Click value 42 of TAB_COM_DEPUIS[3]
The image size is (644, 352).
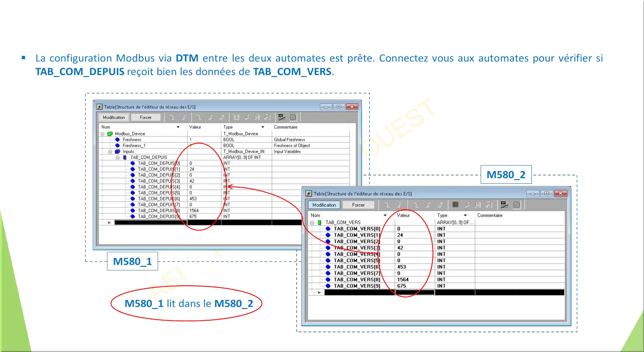pos(192,181)
